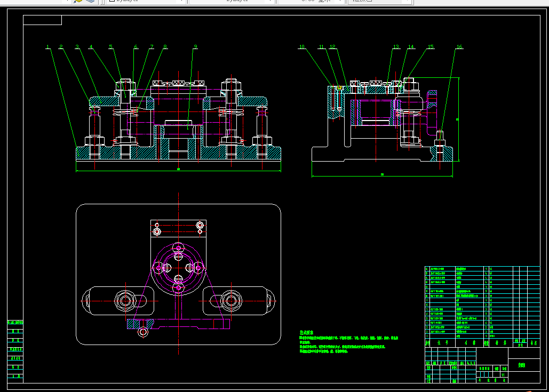Select the side view bottom width dimension
The width and height of the screenshot is (549, 392).
point(382,175)
